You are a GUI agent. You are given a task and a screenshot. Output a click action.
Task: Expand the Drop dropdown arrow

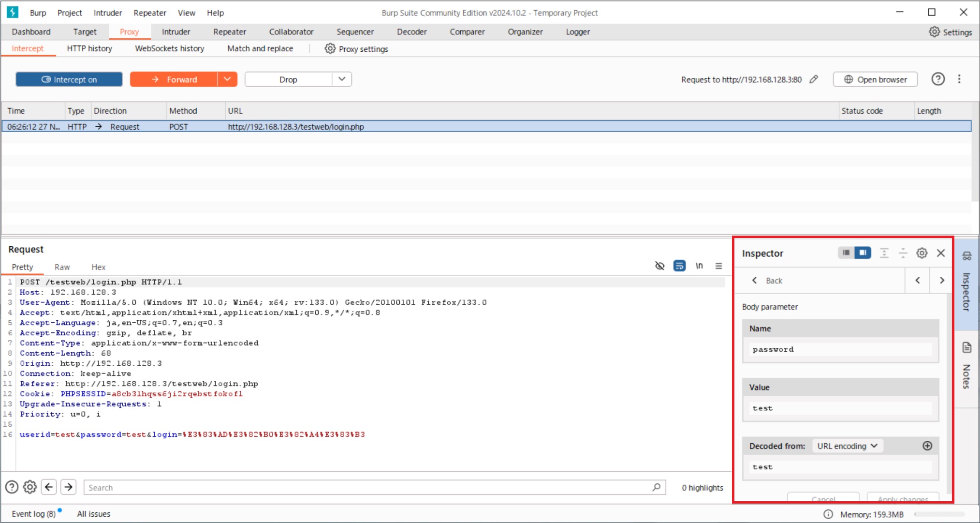pyautogui.click(x=342, y=79)
